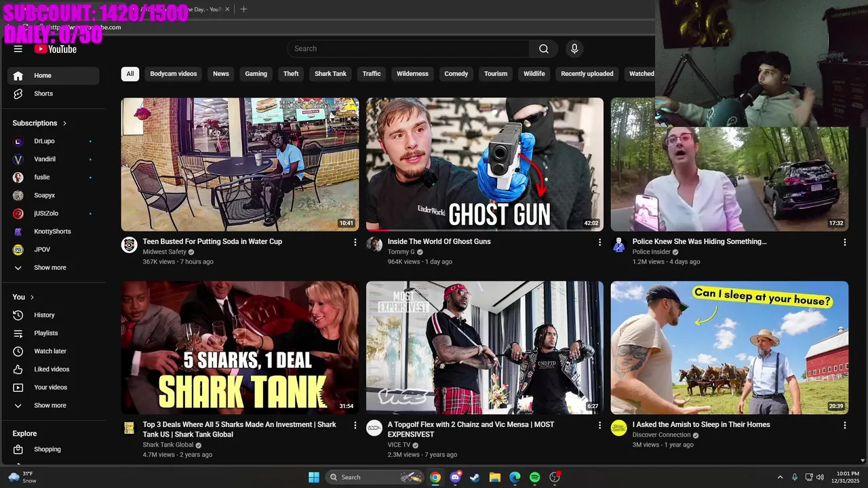Open File Explorer from the taskbar
868x488 pixels.
(x=494, y=477)
